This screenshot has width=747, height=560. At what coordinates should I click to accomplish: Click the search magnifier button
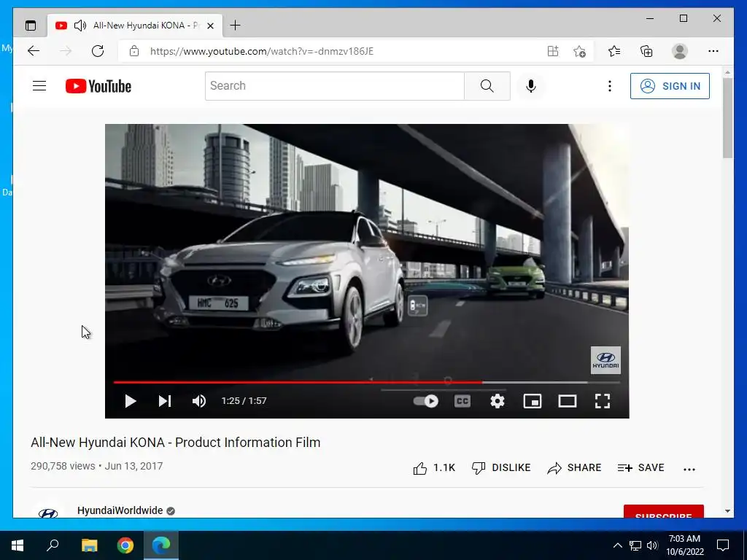(x=487, y=86)
